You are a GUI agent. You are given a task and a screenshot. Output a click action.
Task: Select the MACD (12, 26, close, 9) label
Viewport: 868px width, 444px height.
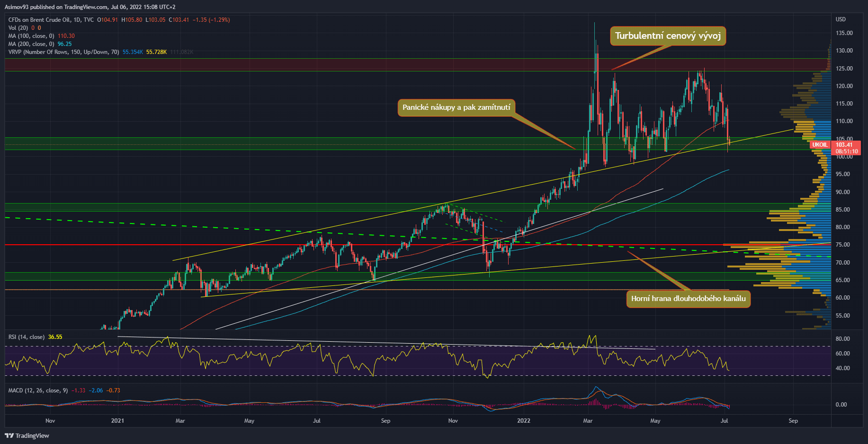pos(38,391)
